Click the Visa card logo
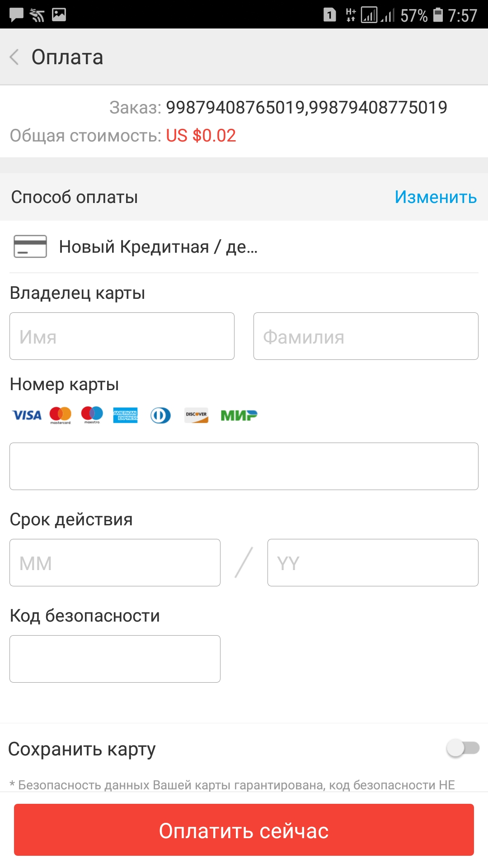 (27, 415)
